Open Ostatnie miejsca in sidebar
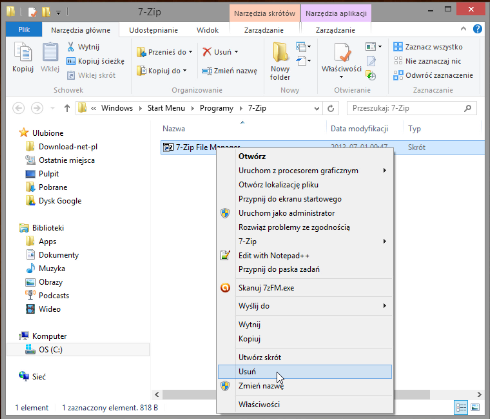 tap(60, 160)
